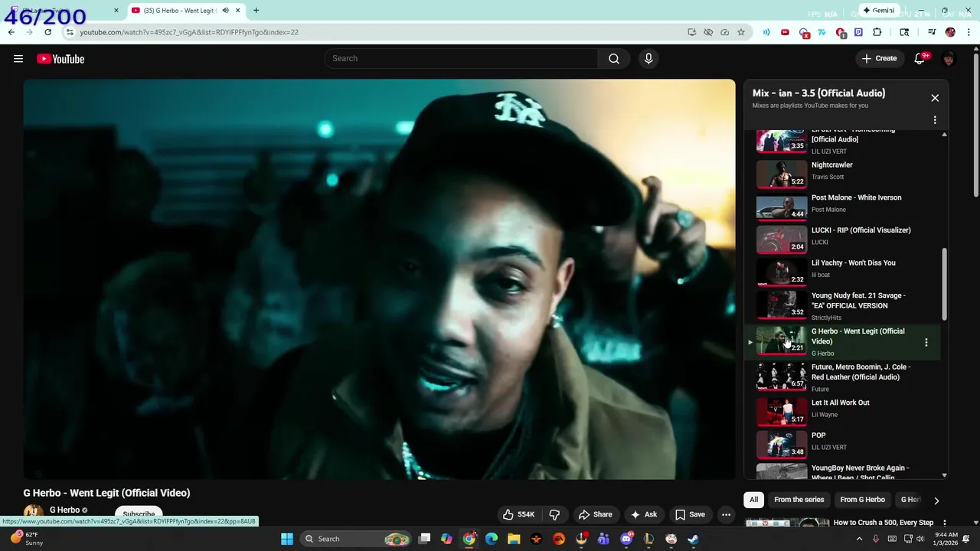
Task: Bookmark this page with the star
Action: (741, 32)
